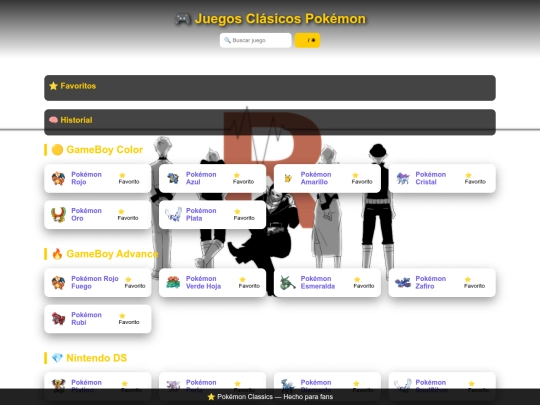Click the GameBoy Advance section heading
This screenshot has height=405, width=540.
105,254
